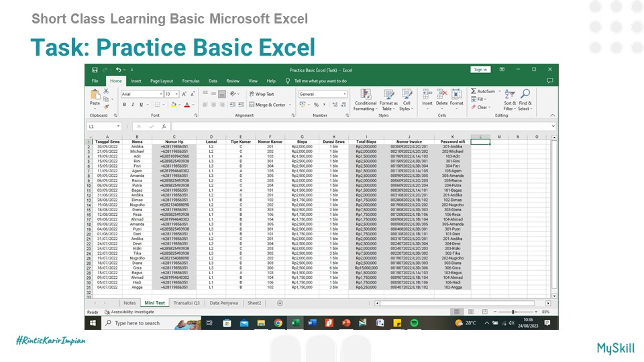Switch to the Data ribbon tab
Viewport: 644px width, 362px height.
click(213, 81)
